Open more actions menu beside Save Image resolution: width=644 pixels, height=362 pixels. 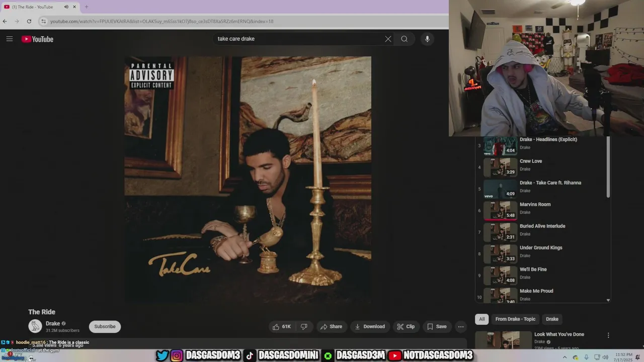(460, 327)
